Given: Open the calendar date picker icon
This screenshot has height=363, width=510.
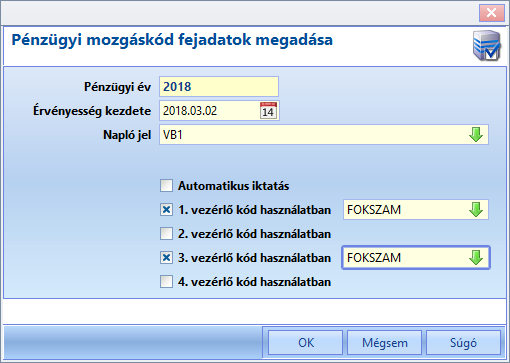Looking at the screenshot, I should (268, 111).
